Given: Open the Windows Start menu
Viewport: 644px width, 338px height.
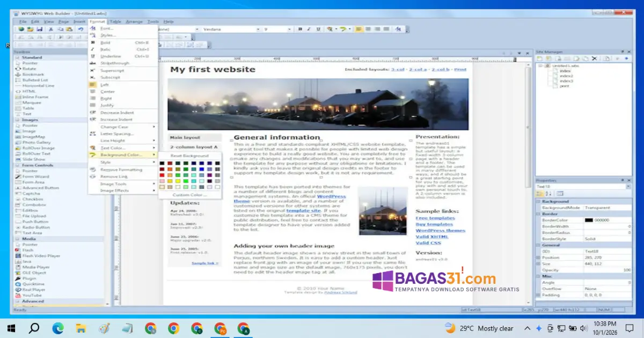Looking at the screenshot, I should [x=11, y=328].
